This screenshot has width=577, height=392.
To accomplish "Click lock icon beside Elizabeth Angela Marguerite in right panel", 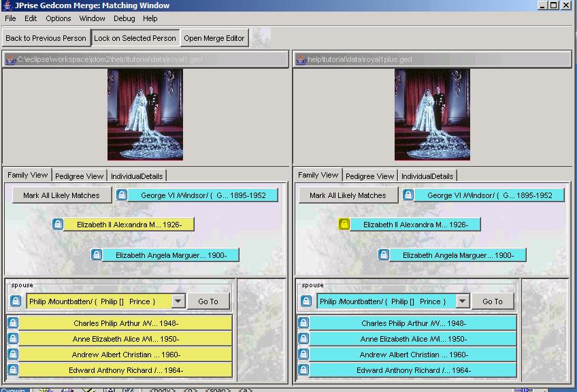I will [x=384, y=255].
